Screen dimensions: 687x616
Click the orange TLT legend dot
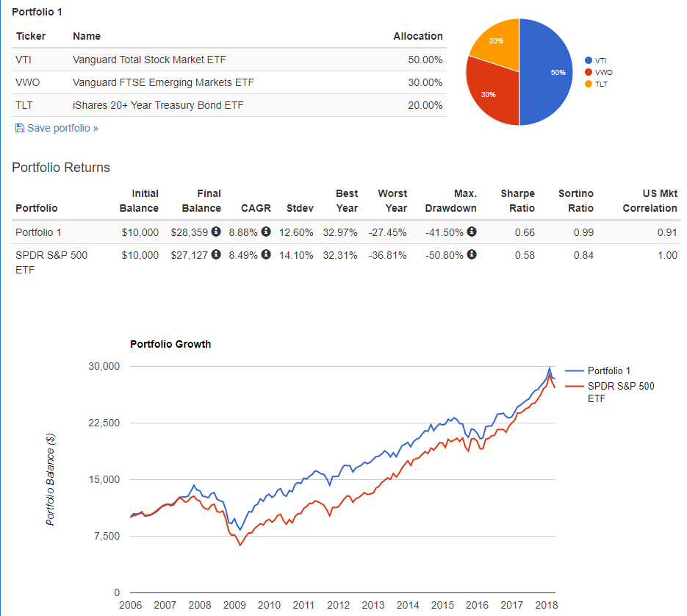(x=589, y=85)
